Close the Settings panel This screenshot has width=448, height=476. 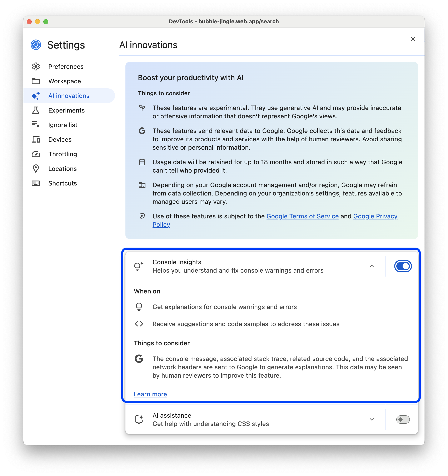pos(413,39)
